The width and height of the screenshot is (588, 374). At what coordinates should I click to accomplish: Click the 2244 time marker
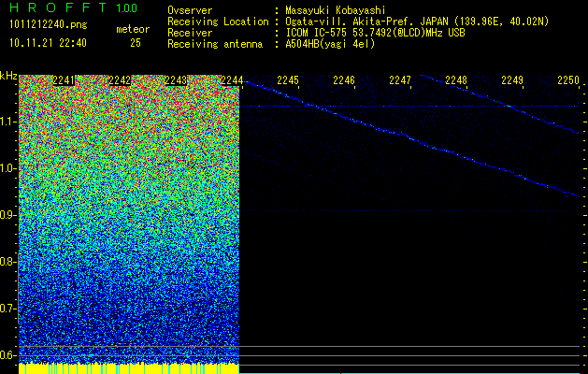point(232,80)
